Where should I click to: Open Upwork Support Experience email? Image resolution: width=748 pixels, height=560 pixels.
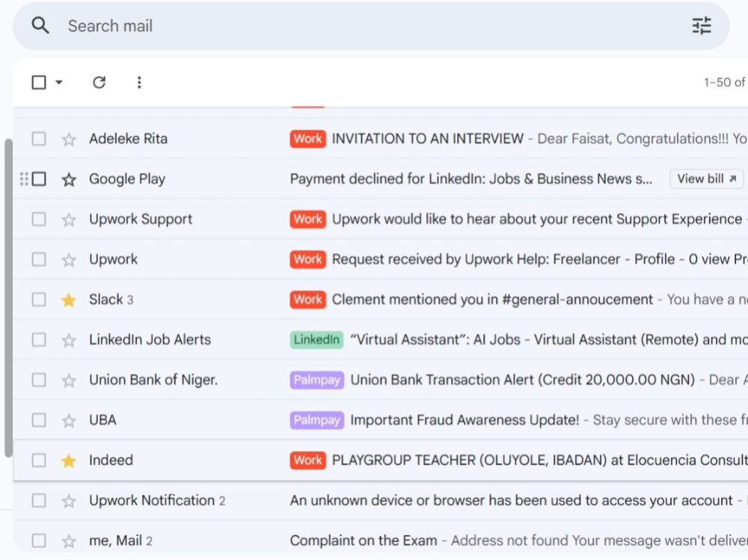click(x=536, y=219)
